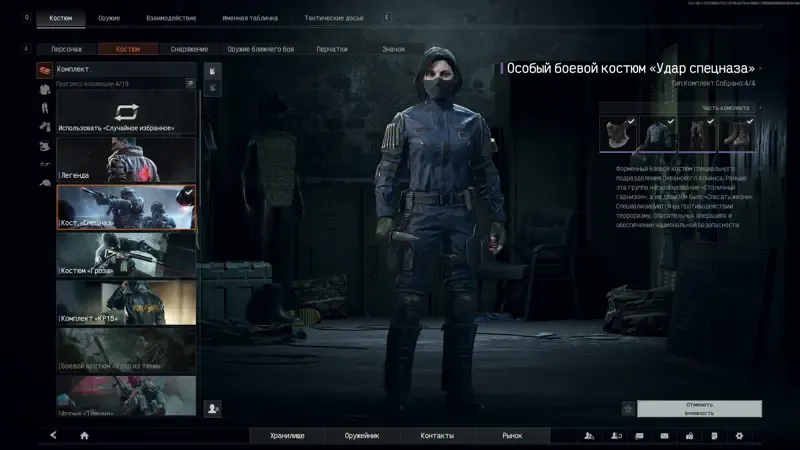Toggle the mask set piece checkmark thumbnail
This screenshot has width=800, height=450.
[618, 134]
